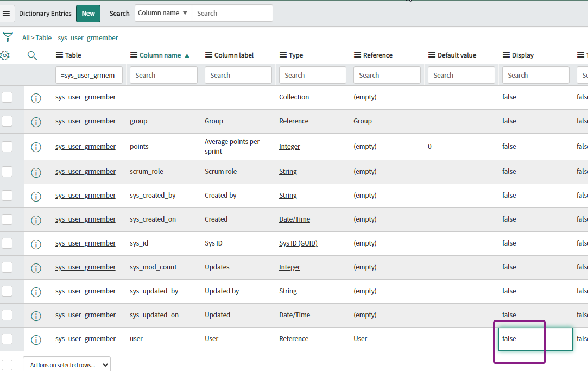Viewport: 588px width, 371px height.
Task: Open the Type column context menu icon
Action: 282,55
